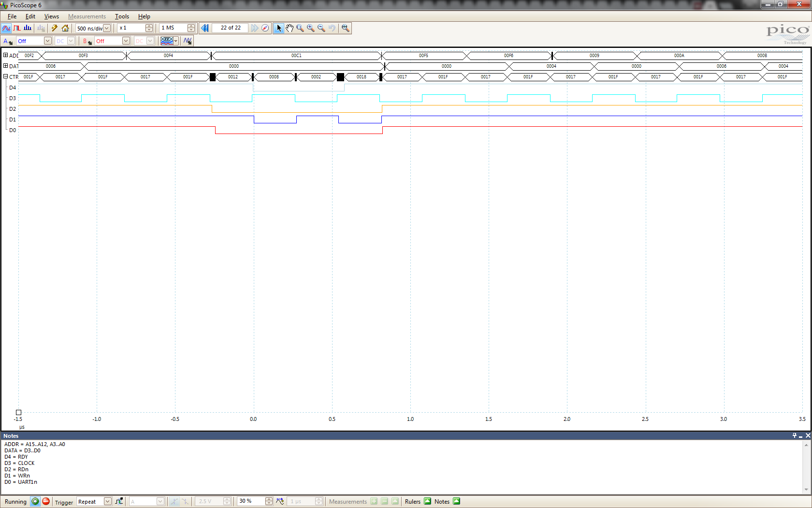Select the Hand pan tool
Screen dimensions: 812x508
(x=290, y=28)
